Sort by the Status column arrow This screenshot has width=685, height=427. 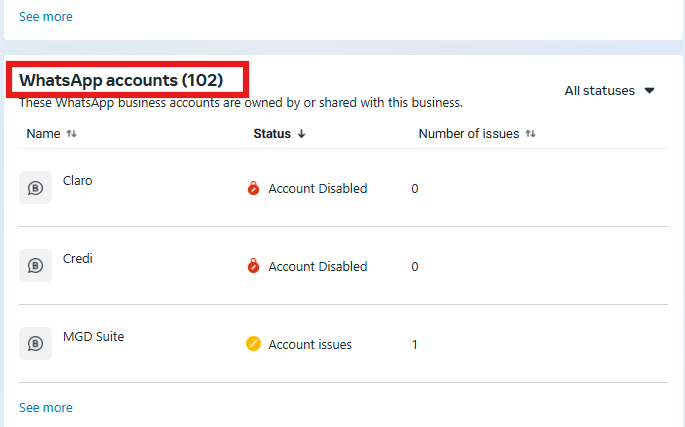[x=302, y=134]
